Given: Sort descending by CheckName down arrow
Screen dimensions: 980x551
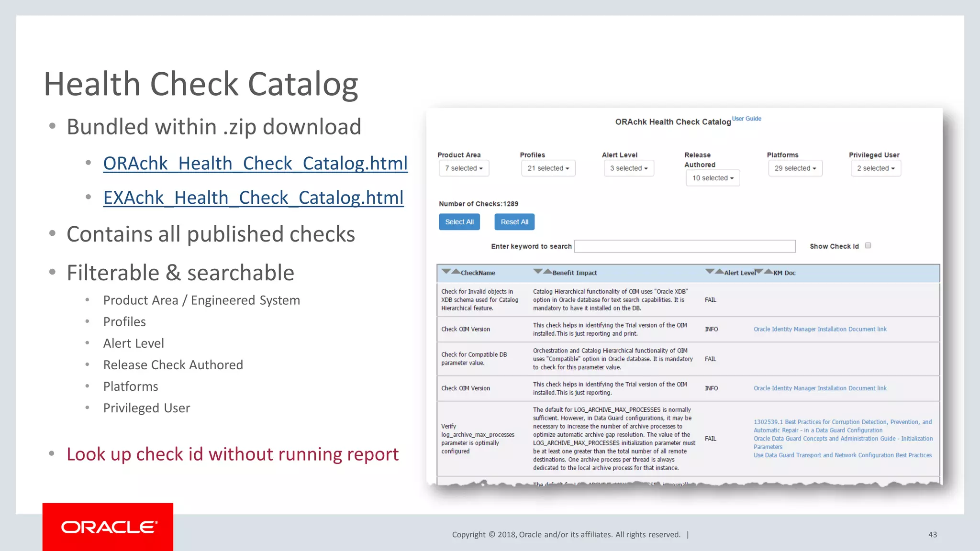Looking at the screenshot, I should click(446, 271).
